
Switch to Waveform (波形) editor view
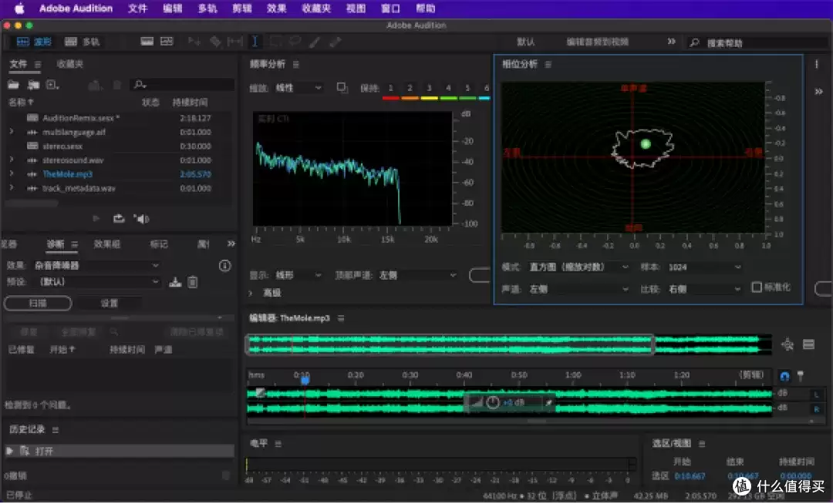pyautogui.click(x=34, y=42)
